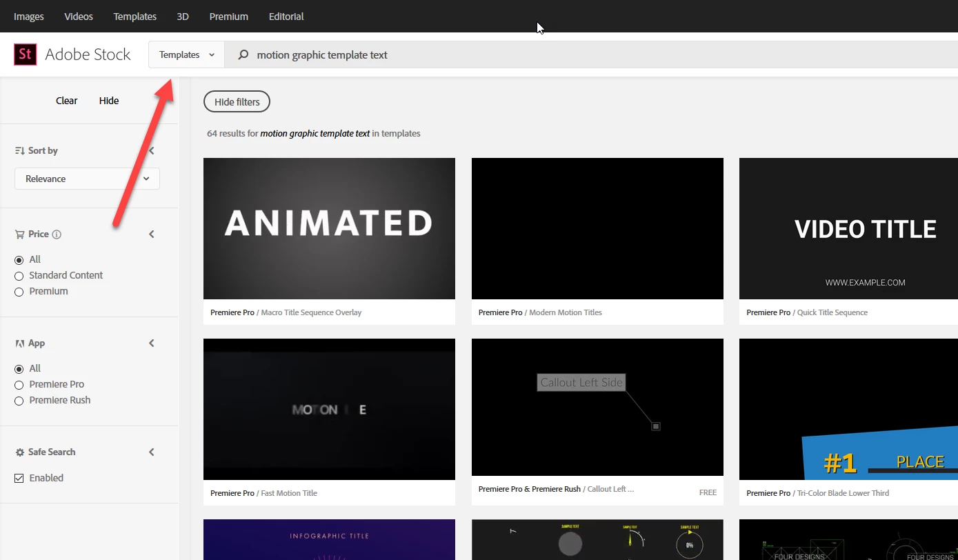Click the Sort by icon

[20, 150]
